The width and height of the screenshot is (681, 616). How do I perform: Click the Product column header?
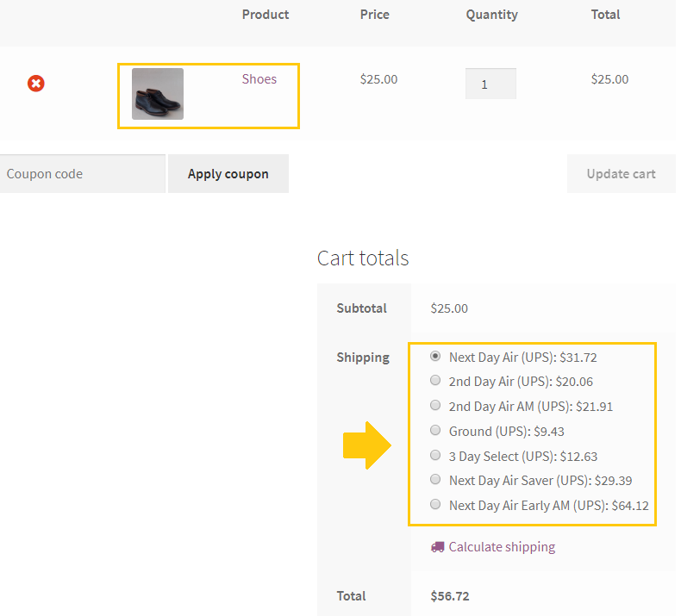pos(266,15)
